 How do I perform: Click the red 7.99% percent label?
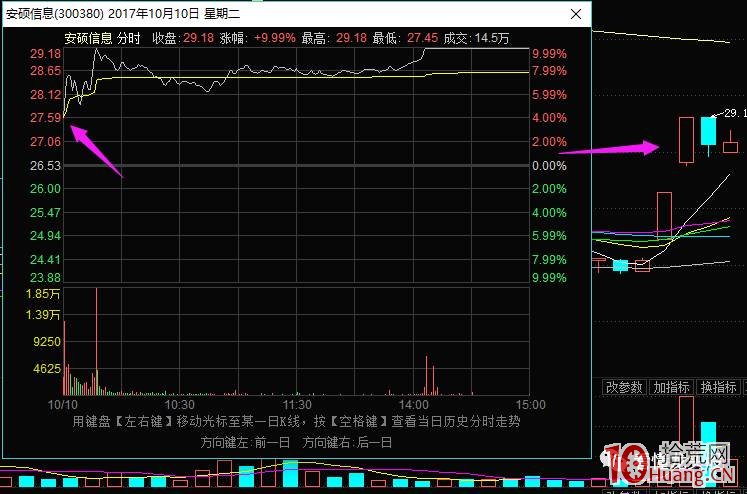549,71
